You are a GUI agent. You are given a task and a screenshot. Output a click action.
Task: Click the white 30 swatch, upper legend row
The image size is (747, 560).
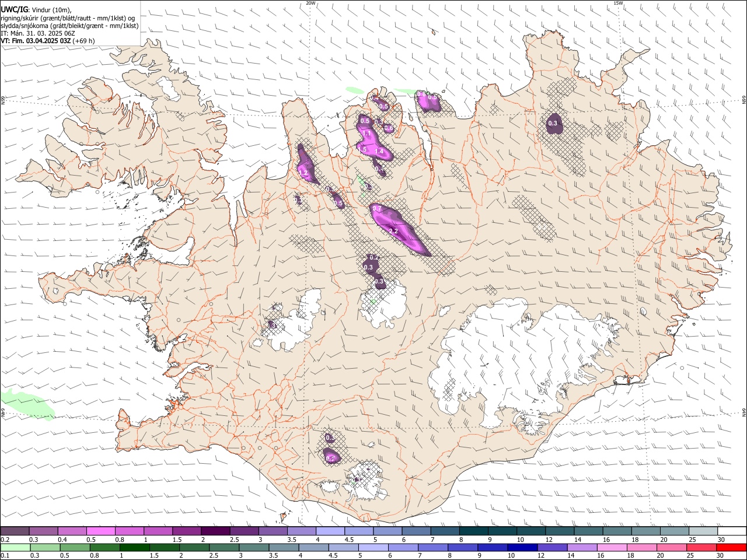[732, 531]
